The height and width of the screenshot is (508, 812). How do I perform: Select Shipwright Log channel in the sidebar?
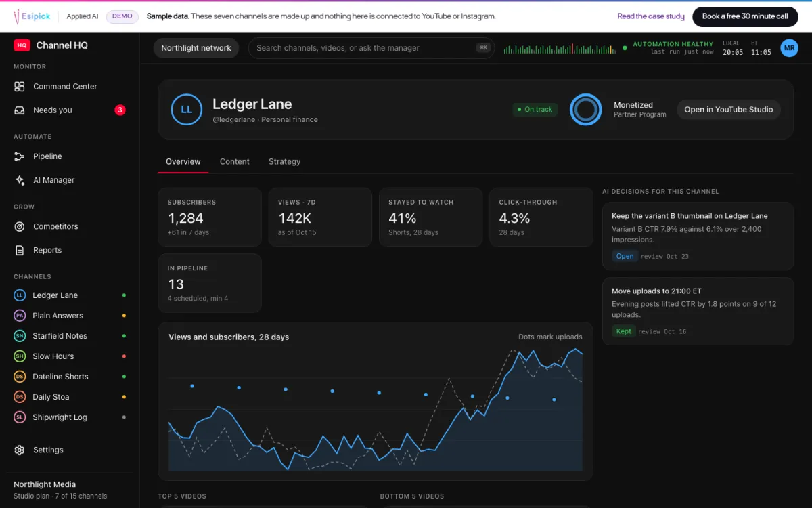70,417
